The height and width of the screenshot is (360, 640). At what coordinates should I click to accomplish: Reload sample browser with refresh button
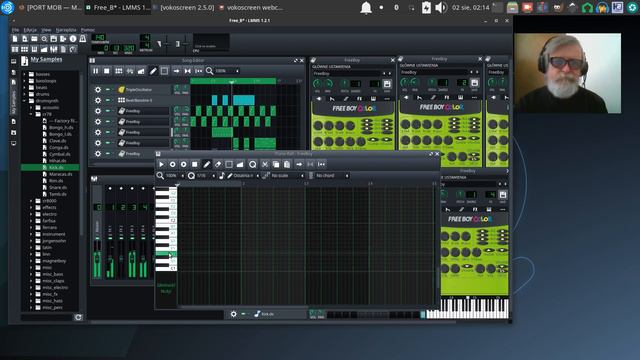coord(78,317)
